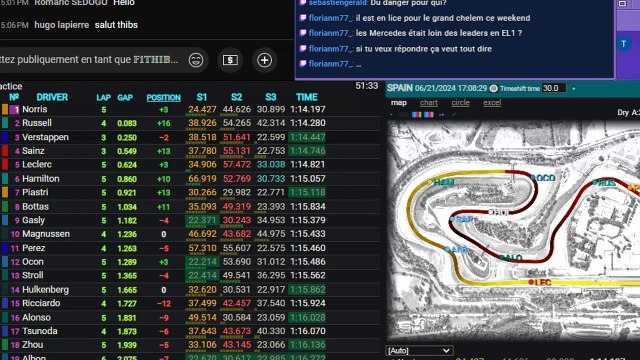The image size is (640, 360).
Task: Switch to the map tab
Action: pyautogui.click(x=398, y=103)
